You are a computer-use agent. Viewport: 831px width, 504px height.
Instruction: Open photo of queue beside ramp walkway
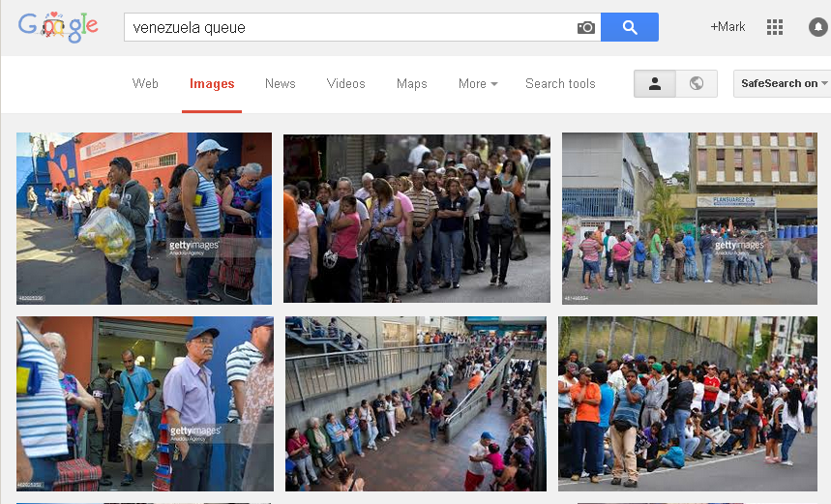(416, 403)
